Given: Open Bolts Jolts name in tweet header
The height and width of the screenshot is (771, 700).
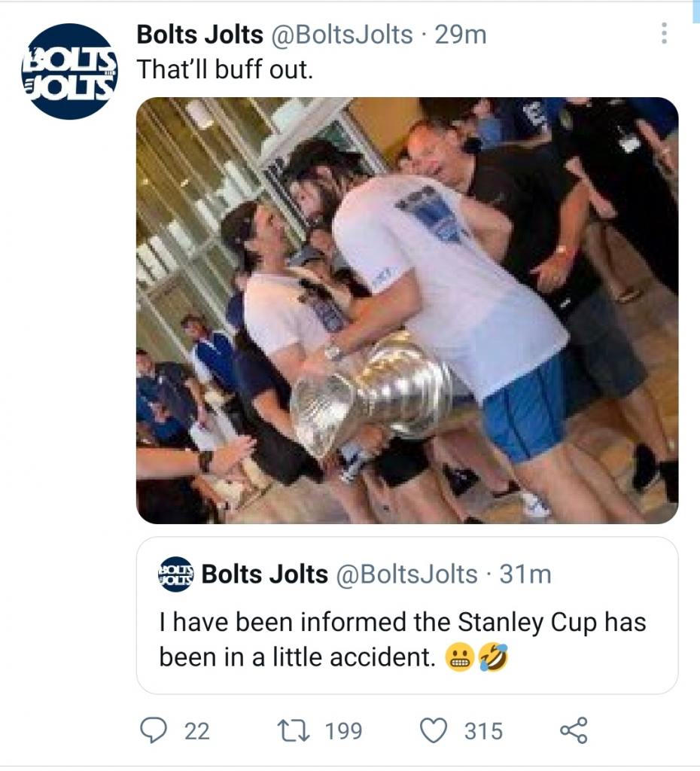Looking at the screenshot, I should (x=199, y=35).
